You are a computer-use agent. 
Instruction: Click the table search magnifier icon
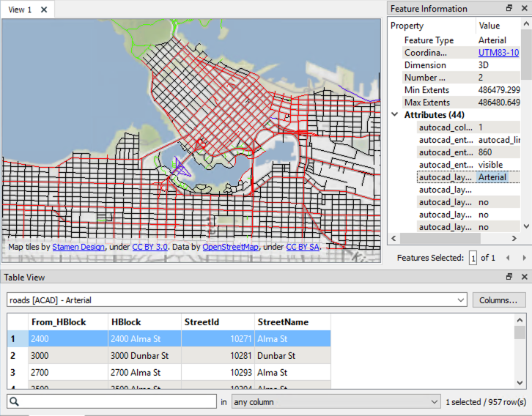click(15, 402)
